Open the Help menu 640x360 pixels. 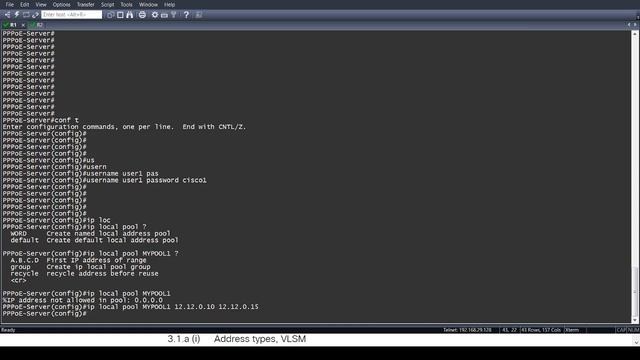point(169,4)
